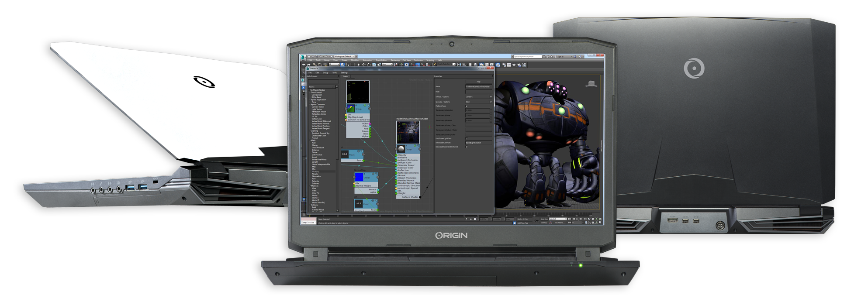Click the 3ds Max application logo button
Image resolution: width=868 pixels, height=295 pixels.
302,57
